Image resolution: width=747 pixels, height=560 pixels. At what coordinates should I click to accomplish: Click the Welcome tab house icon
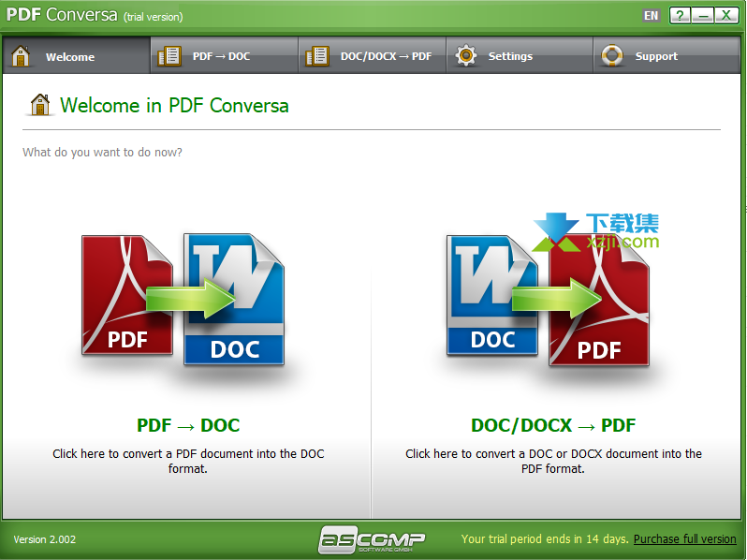(21, 56)
